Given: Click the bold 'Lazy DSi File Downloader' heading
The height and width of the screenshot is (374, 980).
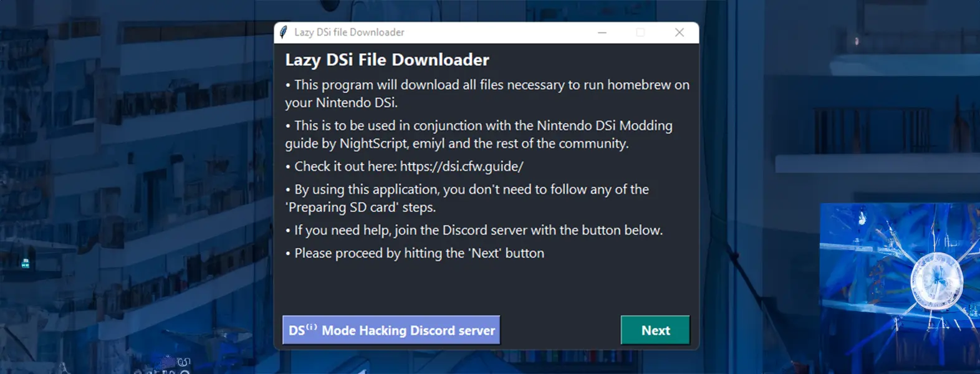Looking at the screenshot, I should tap(387, 60).
